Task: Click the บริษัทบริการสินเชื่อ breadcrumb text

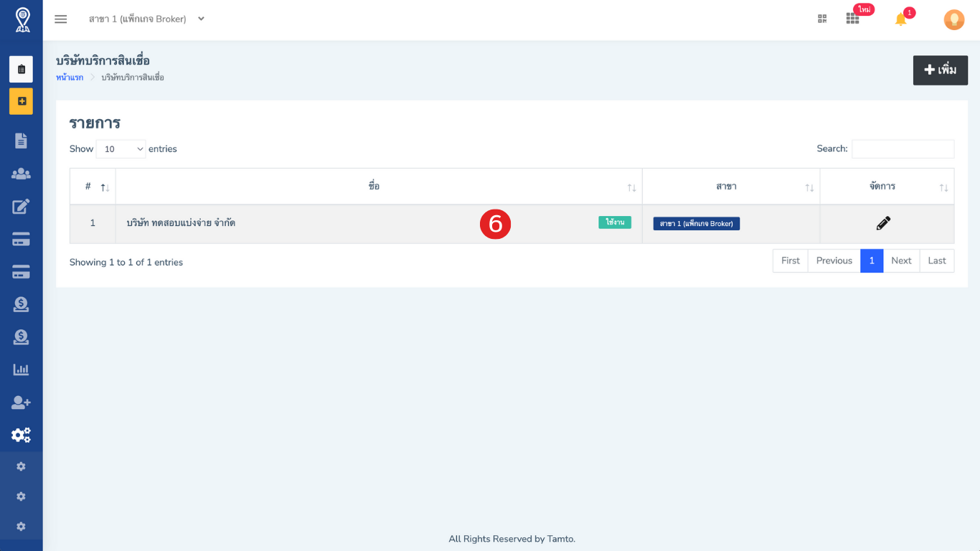Action: (x=133, y=77)
